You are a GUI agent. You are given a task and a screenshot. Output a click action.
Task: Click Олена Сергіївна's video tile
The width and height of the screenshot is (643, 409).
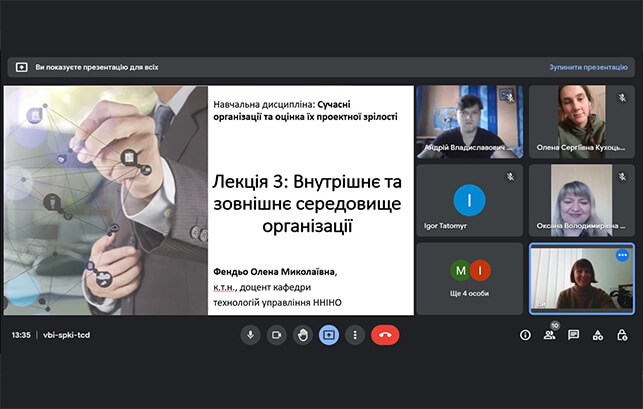581,120
